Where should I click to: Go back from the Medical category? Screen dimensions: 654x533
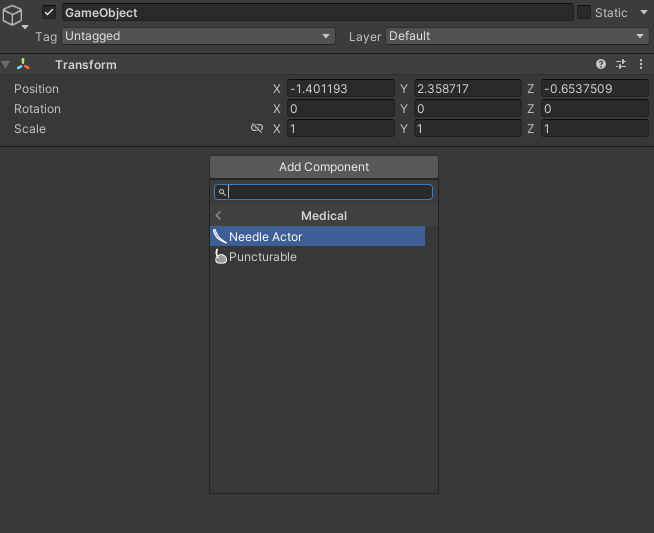point(218,216)
